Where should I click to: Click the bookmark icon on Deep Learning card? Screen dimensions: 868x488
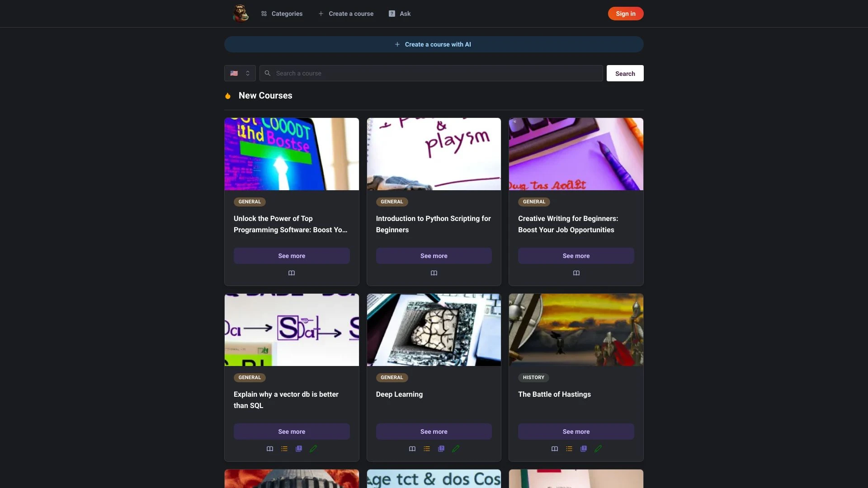click(412, 449)
